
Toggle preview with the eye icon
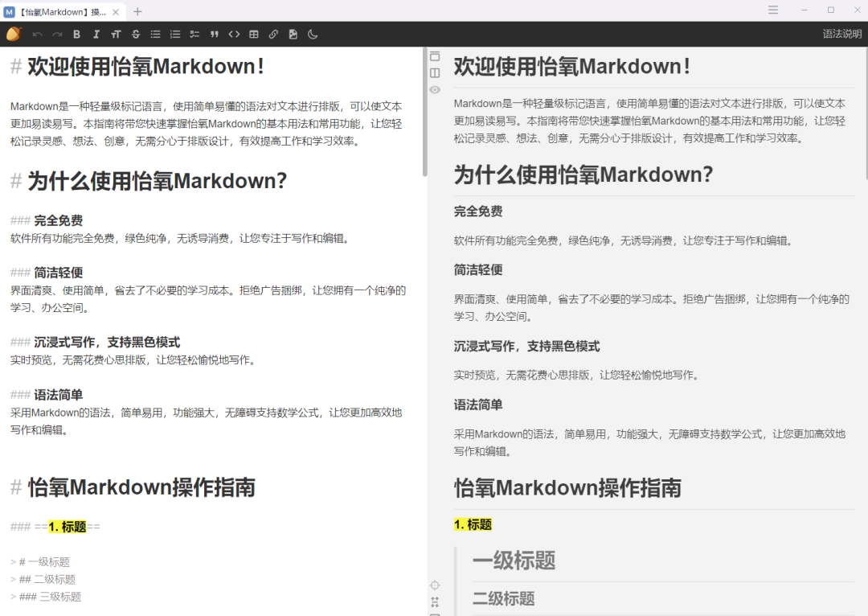point(435,90)
